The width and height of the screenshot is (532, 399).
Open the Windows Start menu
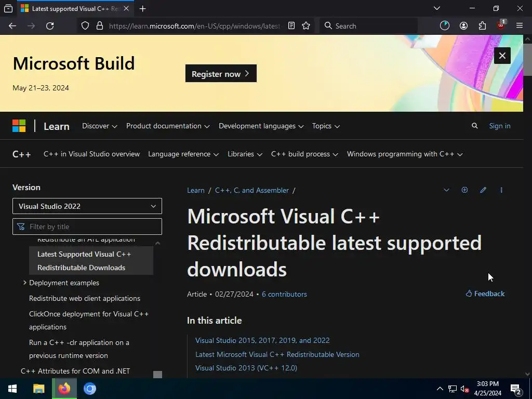click(12, 389)
